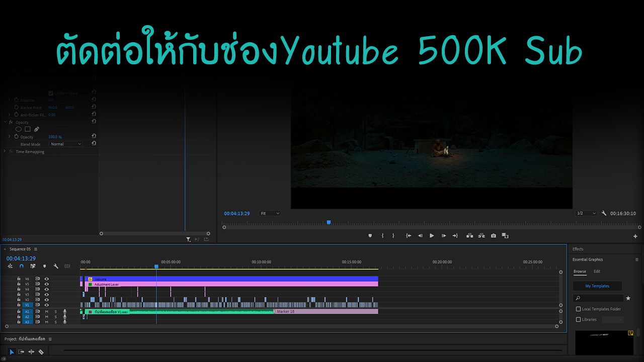
Task: Open the Blend Mode Normal dropdown
Action: click(65, 144)
